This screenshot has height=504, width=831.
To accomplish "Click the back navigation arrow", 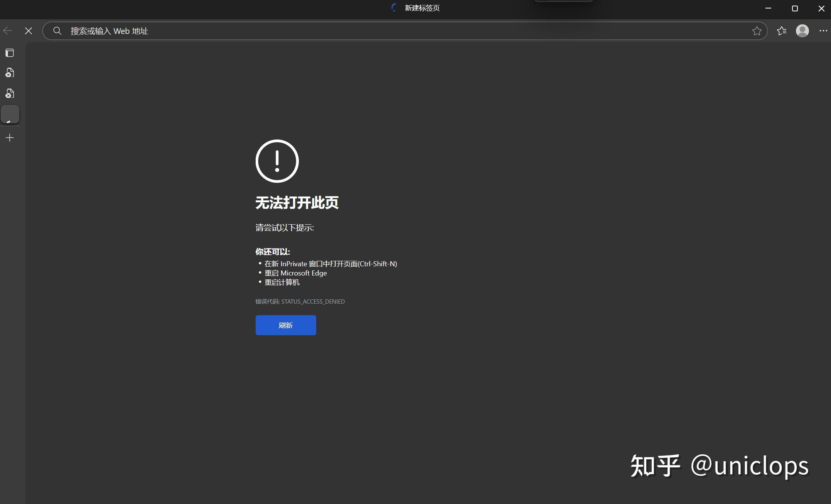I will pos(8,31).
